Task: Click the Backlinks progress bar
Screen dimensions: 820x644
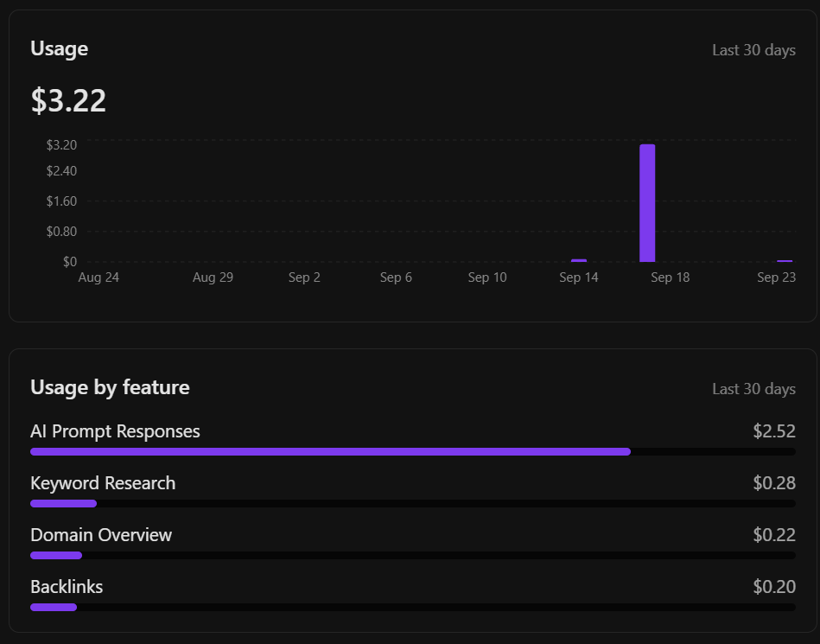Action: 413,607
